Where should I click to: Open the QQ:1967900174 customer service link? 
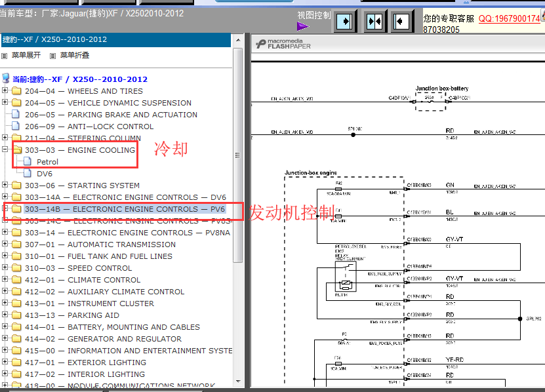[509, 18]
